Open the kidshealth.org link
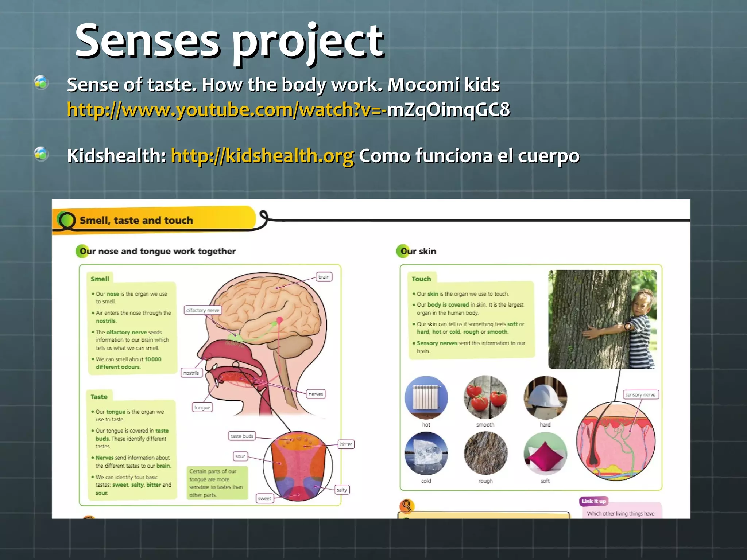This screenshot has height=560, width=747. tap(262, 156)
